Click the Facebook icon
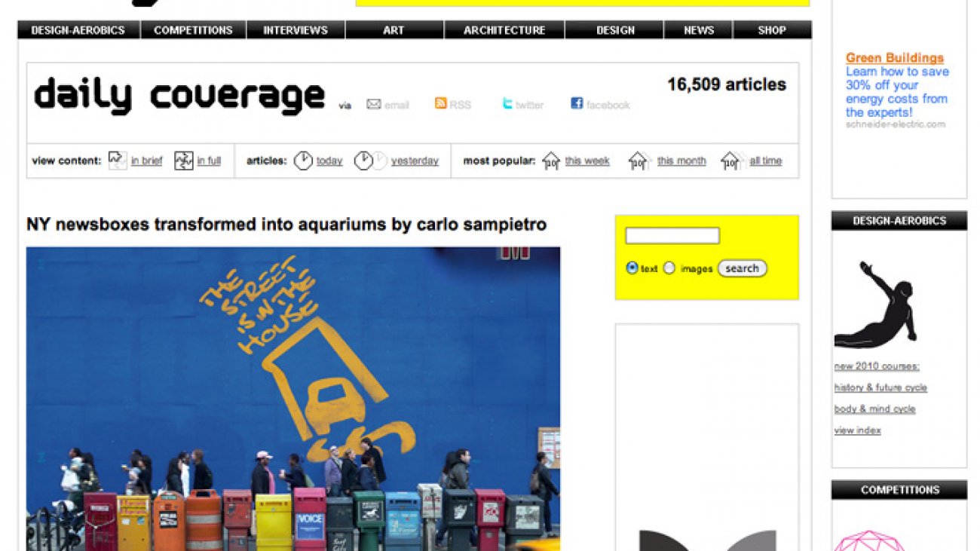 [x=577, y=103]
